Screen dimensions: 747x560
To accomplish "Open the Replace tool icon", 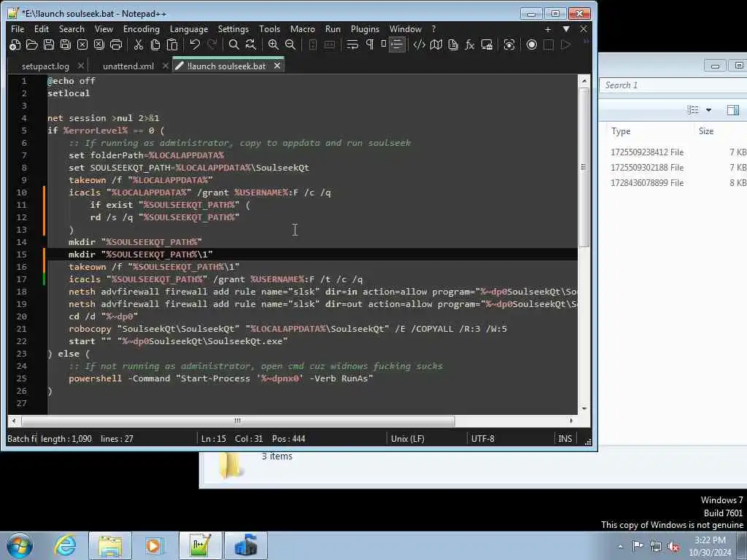I will 251,44.
